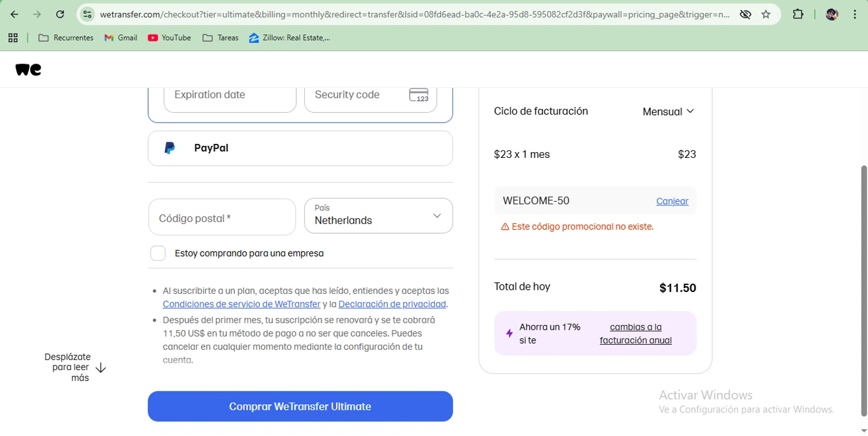Viewport: 868px width, 436px height.
Task: Open the browser extensions puzzle icon
Action: (x=798, y=14)
